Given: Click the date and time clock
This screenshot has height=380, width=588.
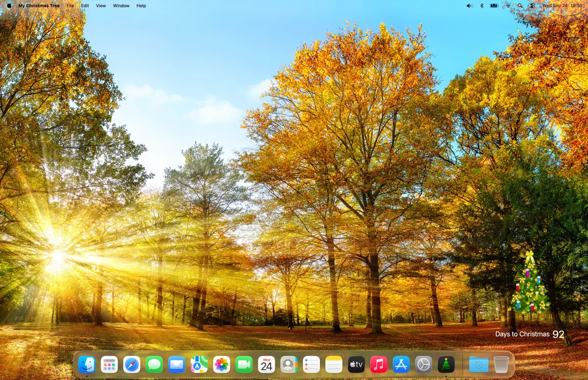Looking at the screenshot, I should (x=562, y=6).
